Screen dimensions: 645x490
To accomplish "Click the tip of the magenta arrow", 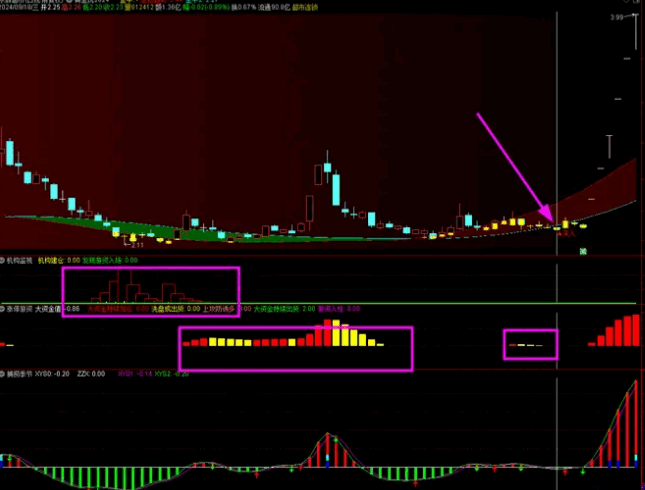I will pos(551,220).
